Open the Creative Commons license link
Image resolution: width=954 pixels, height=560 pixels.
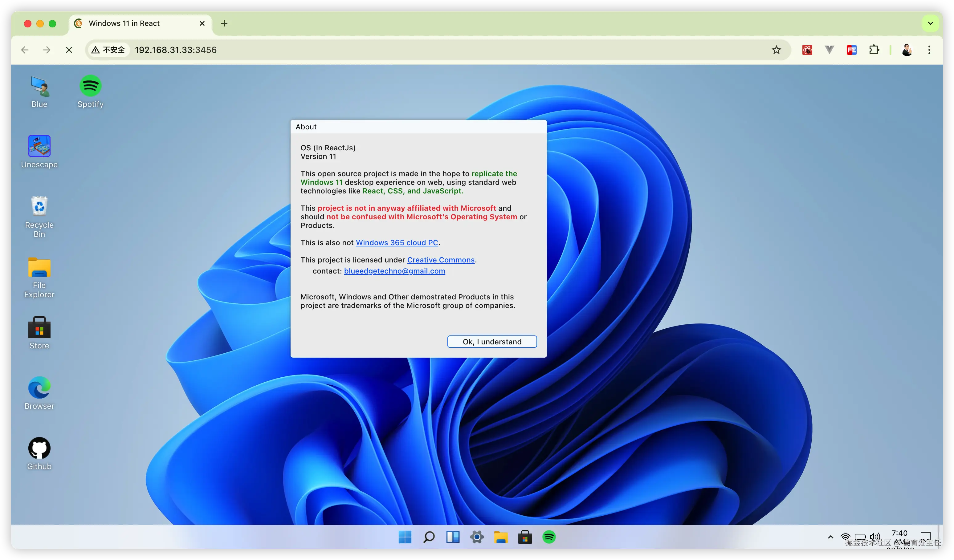click(441, 260)
